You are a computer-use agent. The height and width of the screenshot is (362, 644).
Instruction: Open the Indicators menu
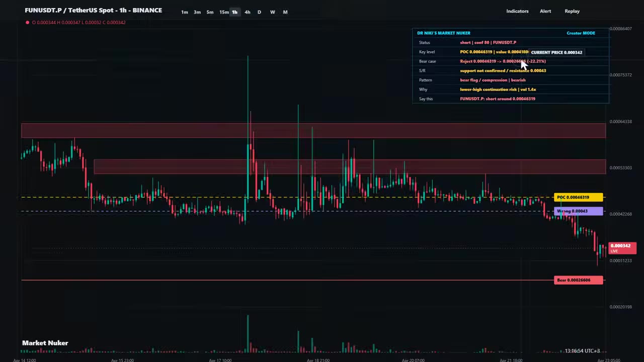pyautogui.click(x=517, y=11)
